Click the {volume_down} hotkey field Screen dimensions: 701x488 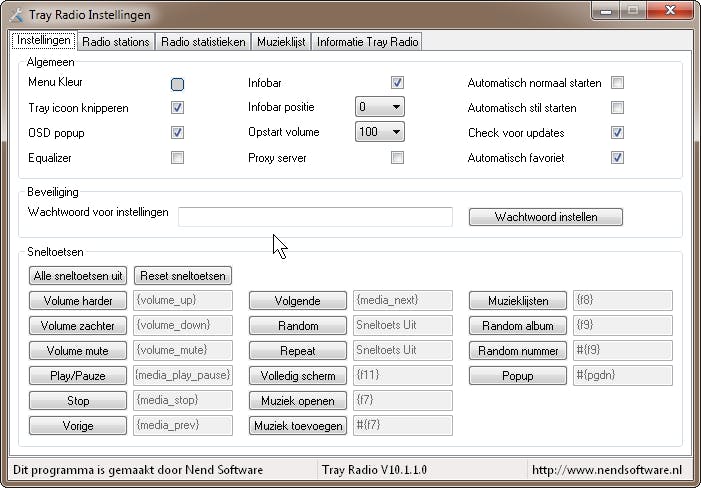click(x=183, y=325)
